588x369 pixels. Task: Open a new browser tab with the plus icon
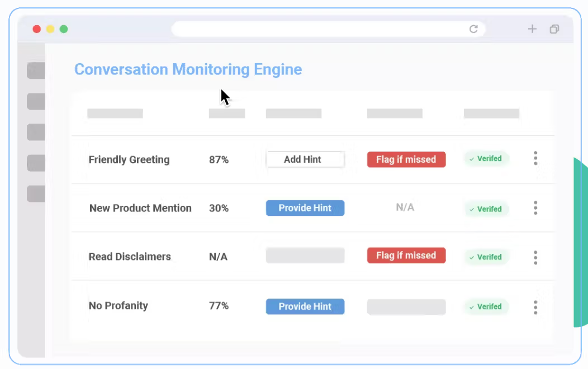click(532, 29)
